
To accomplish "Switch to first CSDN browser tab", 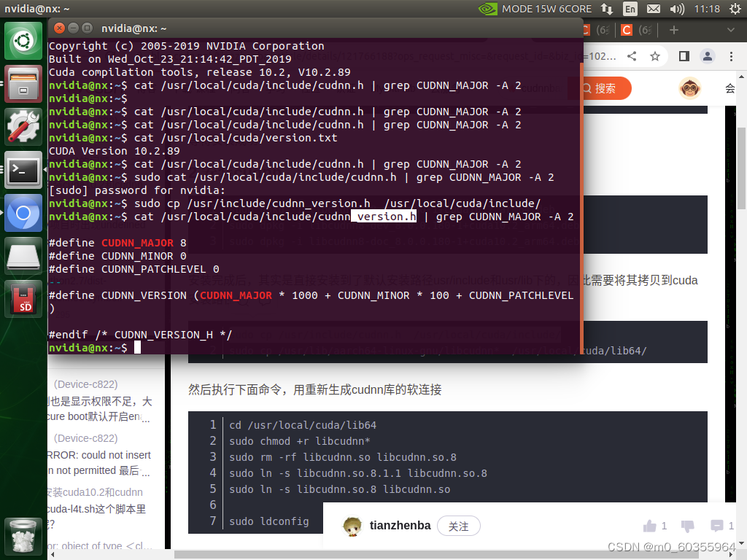I will click(x=597, y=30).
